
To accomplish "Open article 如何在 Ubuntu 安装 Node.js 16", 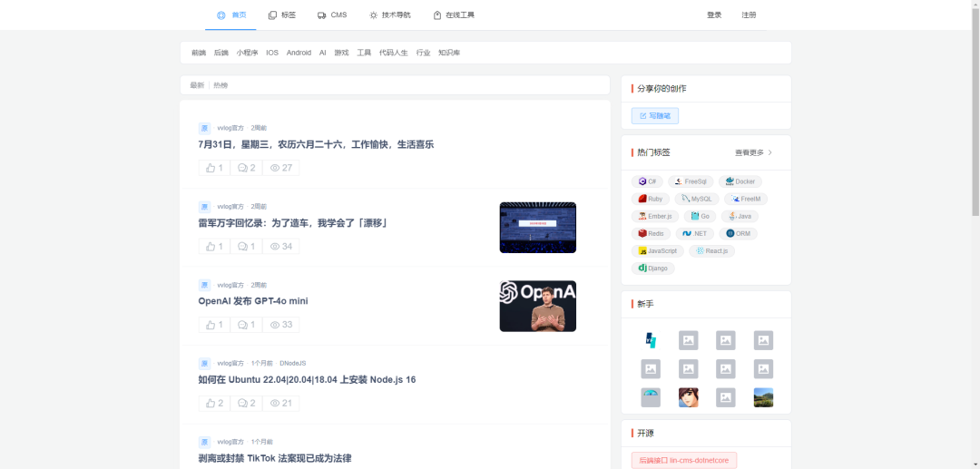I will point(307,380).
